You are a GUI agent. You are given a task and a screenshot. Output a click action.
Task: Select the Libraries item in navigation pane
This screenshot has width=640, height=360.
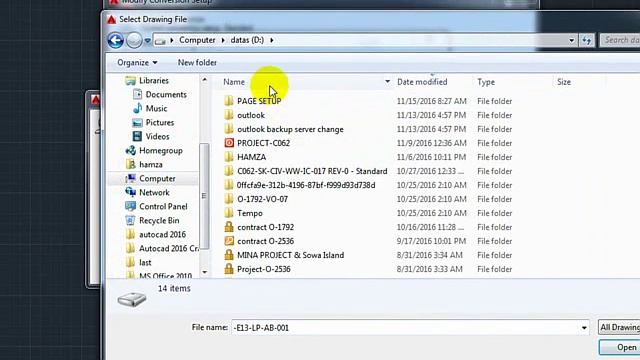[147, 80]
